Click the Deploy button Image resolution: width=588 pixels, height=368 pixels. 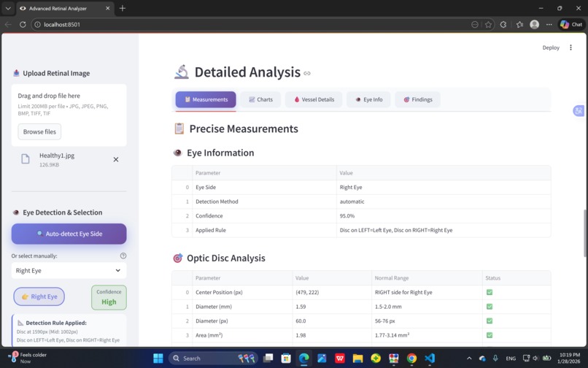(551, 47)
